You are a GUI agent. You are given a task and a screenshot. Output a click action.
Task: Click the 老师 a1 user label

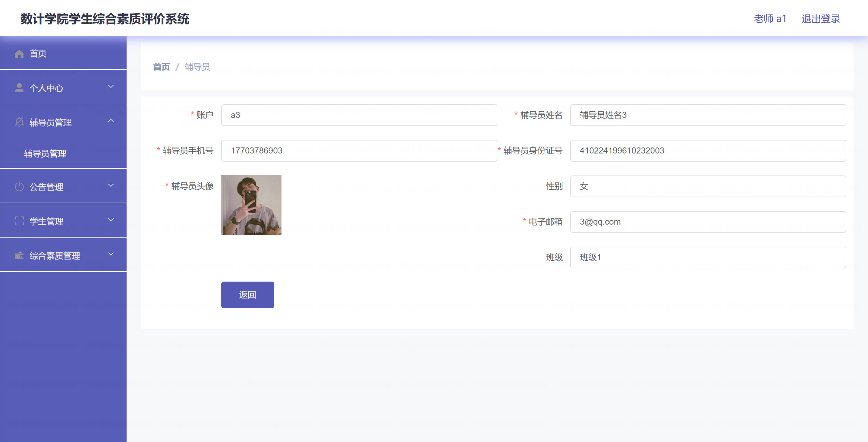[x=770, y=19]
